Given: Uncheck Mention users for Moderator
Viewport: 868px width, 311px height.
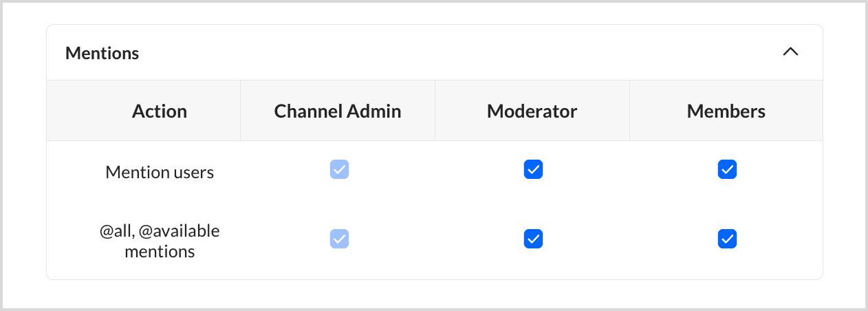Looking at the screenshot, I should click(533, 169).
